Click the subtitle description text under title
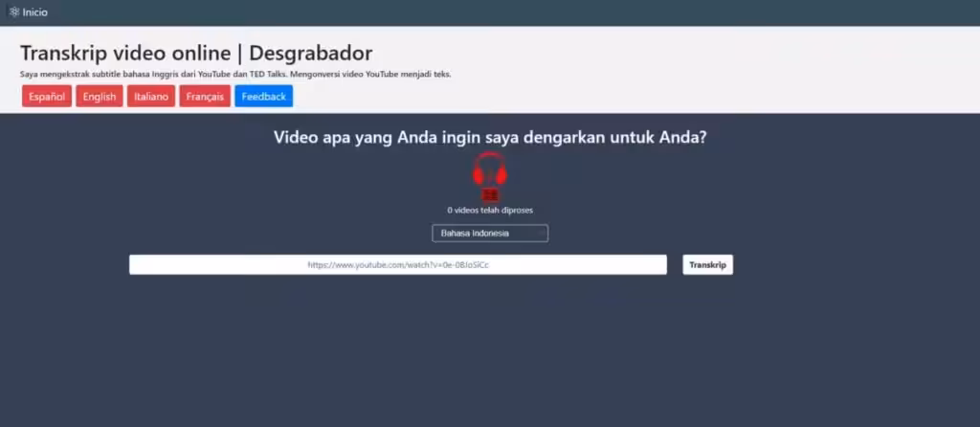The height and width of the screenshot is (427, 980). (235, 74)
